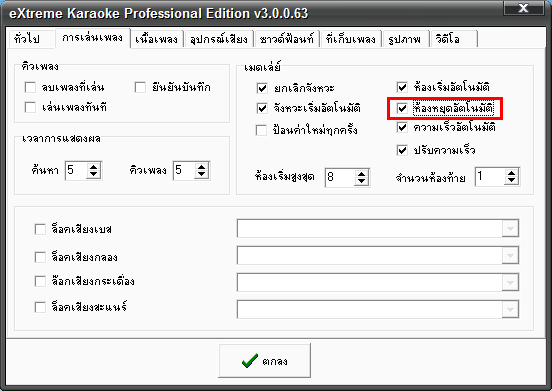Toggle the จังหวะเริ่มอัตโนมัติ checkbox
Screen dimensions: 552x391
[262, 108]
